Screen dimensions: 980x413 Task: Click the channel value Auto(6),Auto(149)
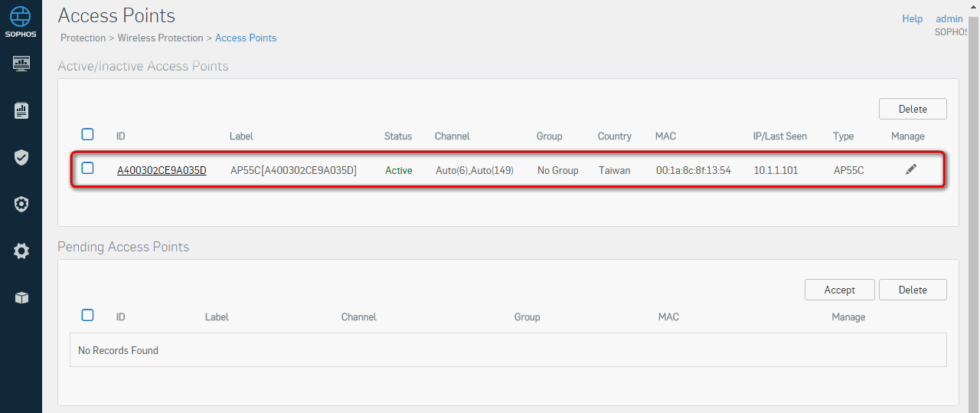(475, 170)
